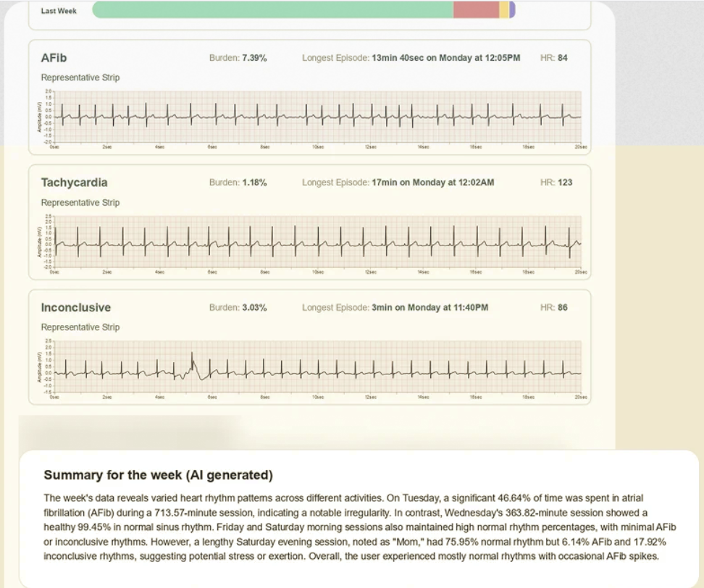Select the Inconclusive section heading
The height and width of the screenshot is (588, 704).
click(x=76, y=308)
